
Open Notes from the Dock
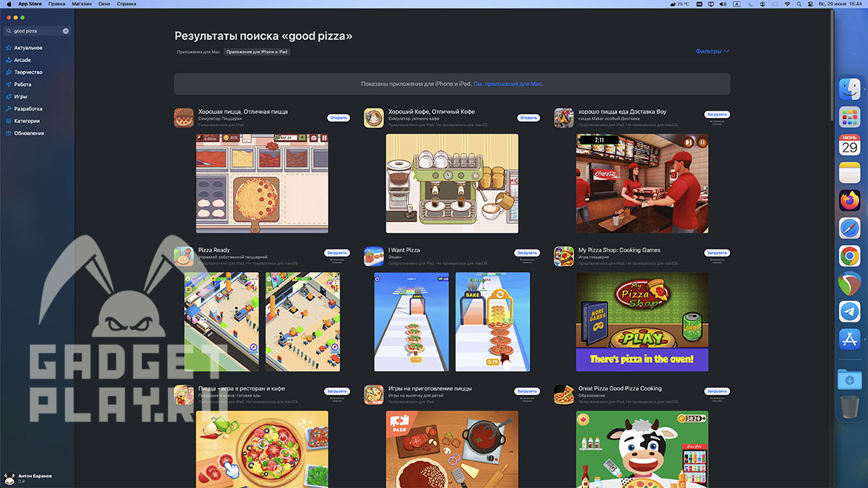pyautogui.click(x=849, y=173)
